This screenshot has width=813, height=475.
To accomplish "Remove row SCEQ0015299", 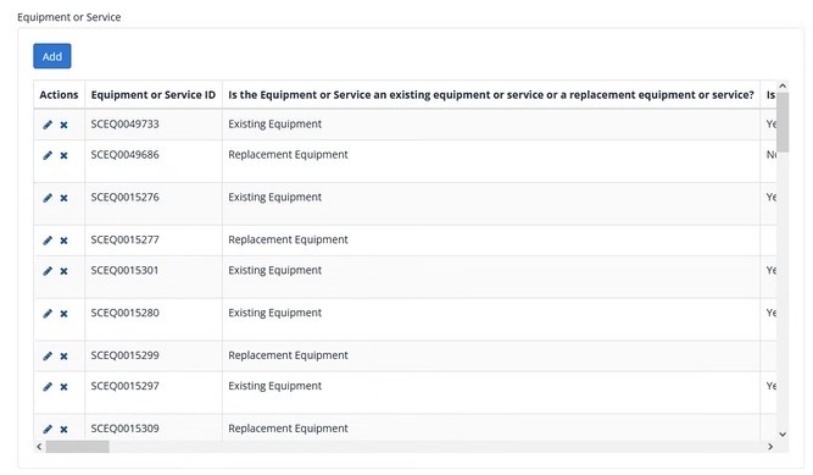I will point(64,356).
